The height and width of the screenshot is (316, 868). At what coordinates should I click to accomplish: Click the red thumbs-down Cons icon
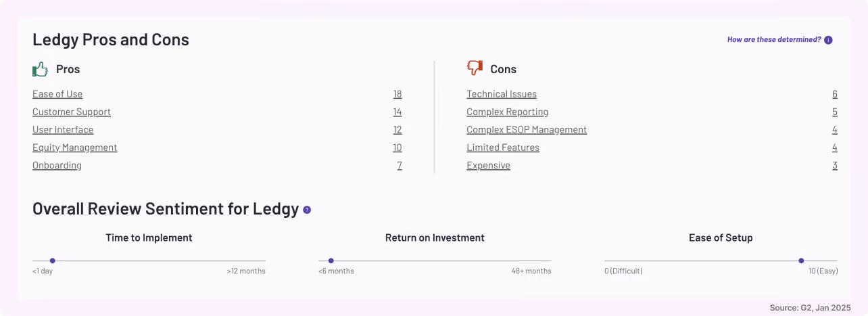click(475, 68)
